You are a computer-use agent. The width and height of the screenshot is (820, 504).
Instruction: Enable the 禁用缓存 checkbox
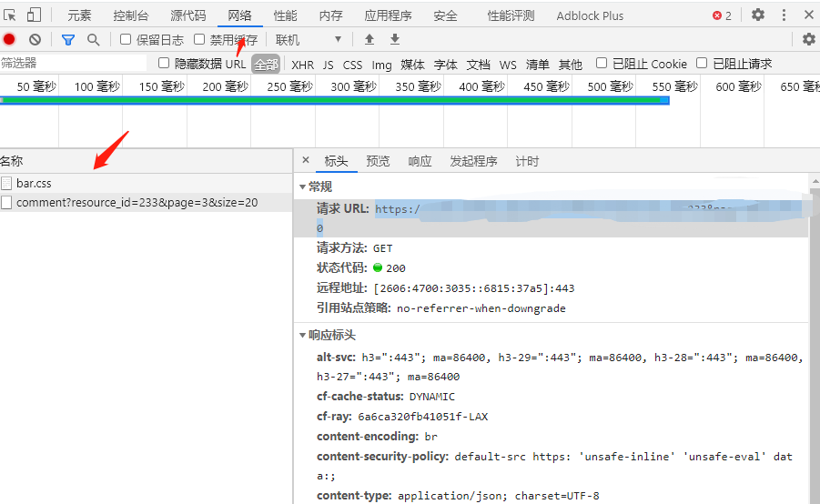click(x=199, y=40)
